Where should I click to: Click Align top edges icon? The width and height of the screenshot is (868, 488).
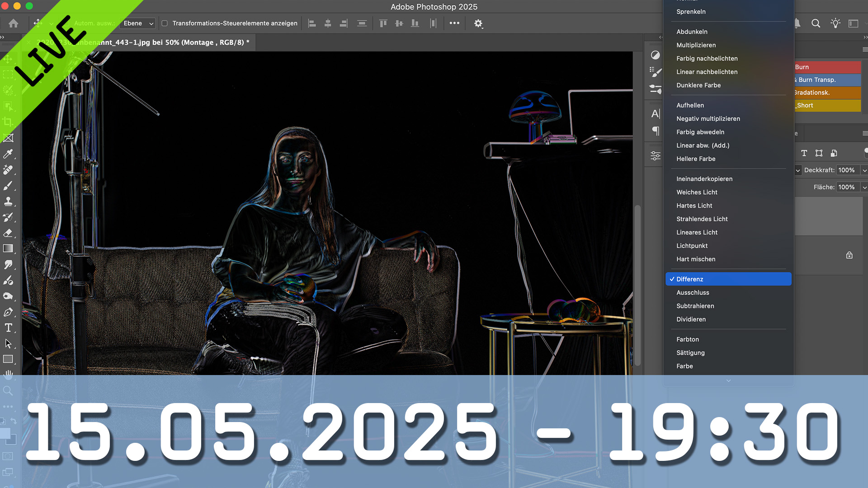coord(383,23)
